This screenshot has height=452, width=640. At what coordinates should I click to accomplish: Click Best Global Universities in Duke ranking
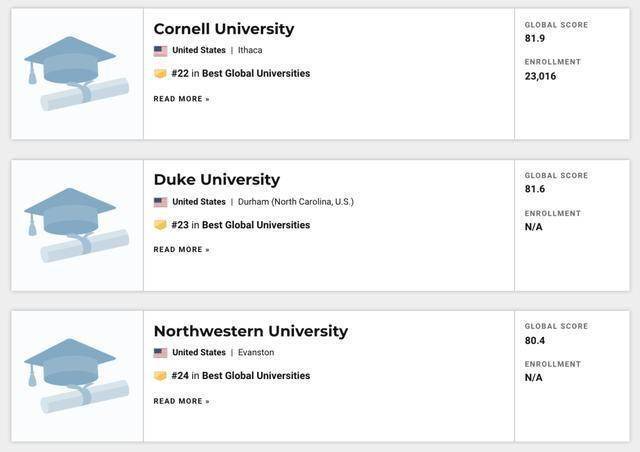256,225
